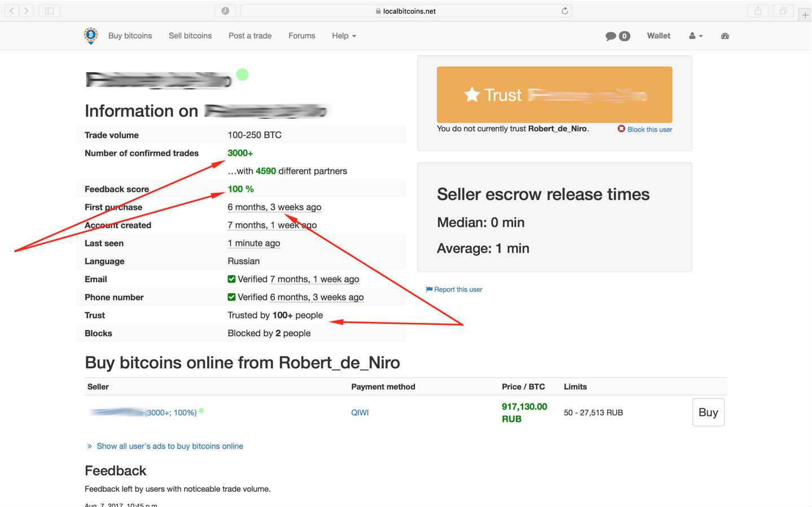This screenshot has width=812, height=507.
Task: Click the LocalBitcoins logo icon
Action: [90, 36]
